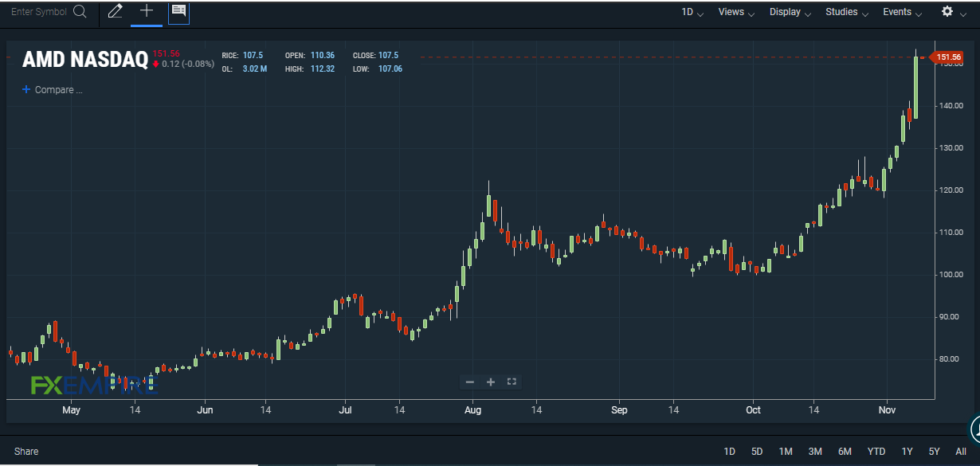Click the Sep date axis label
The width and height of the screenshot is (980, 466).
pyautogui.click(x=619, y=410)
